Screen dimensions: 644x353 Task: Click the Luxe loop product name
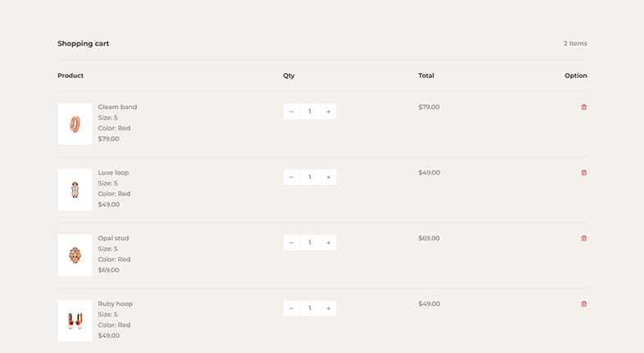point(113,172)
